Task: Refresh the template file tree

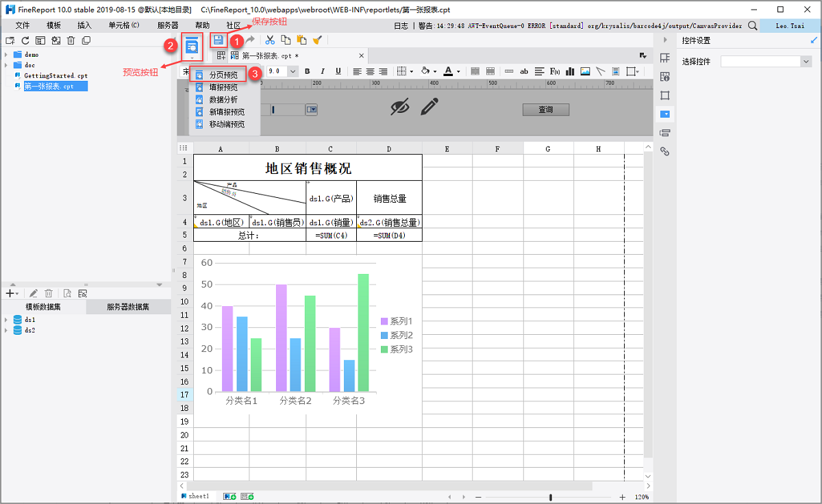Action: pyautogui.click(x=25, y=41)
